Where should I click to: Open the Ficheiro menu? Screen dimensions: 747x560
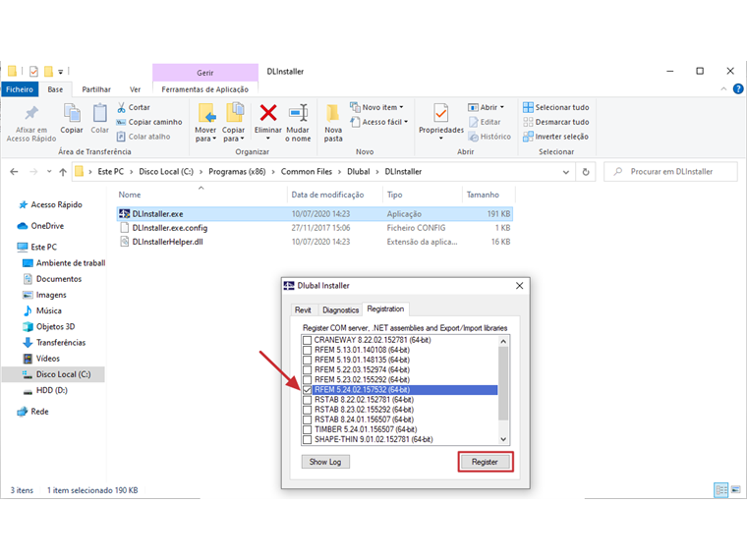click(20, 89)
